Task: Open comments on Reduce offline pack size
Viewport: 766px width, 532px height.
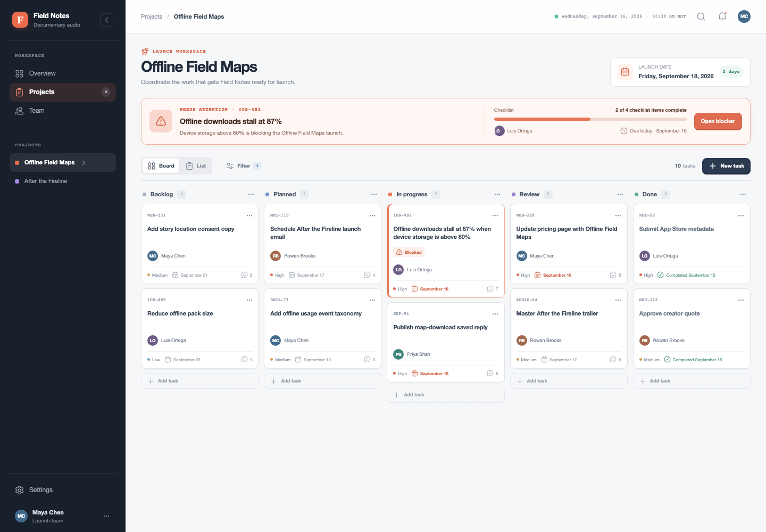Action: coord(247,360)
